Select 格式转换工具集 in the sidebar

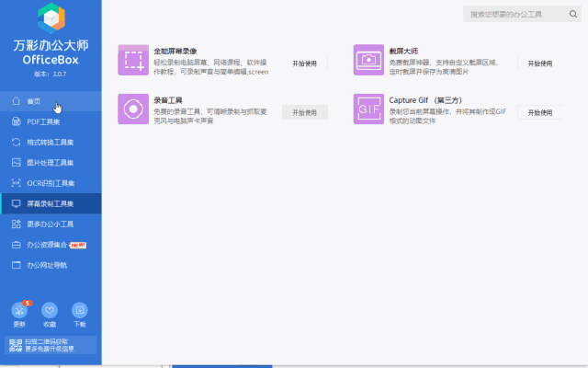[51, 143]
